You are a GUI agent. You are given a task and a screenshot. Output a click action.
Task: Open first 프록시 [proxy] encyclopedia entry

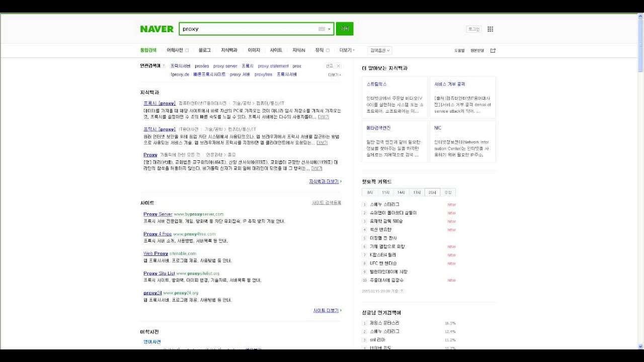pyautogui.click(x=159, y=103)
